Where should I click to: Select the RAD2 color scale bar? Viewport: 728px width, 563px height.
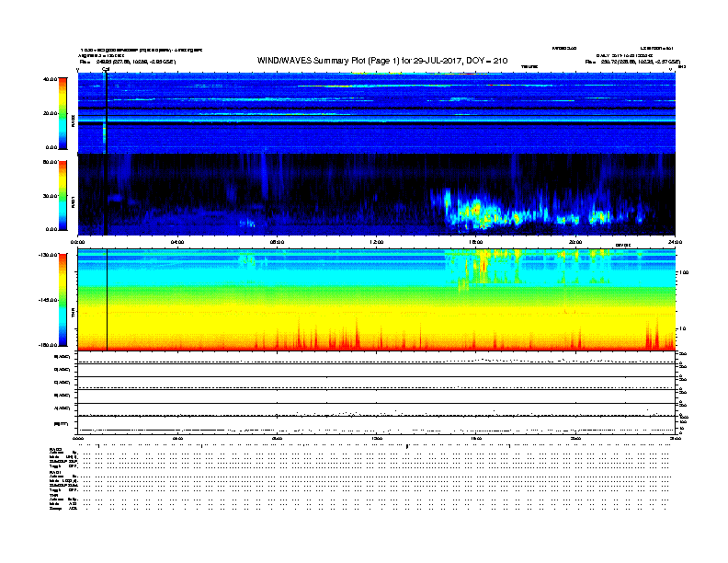click(63, 113)
